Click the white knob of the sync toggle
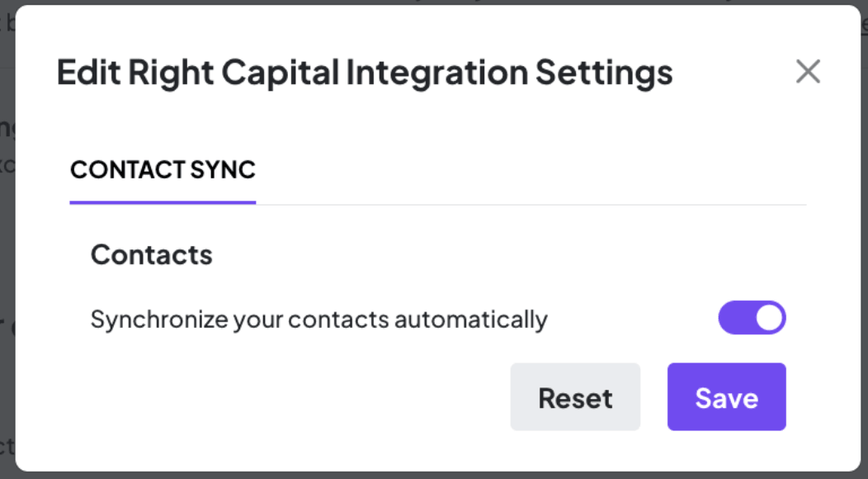 (x=769, y=318)
